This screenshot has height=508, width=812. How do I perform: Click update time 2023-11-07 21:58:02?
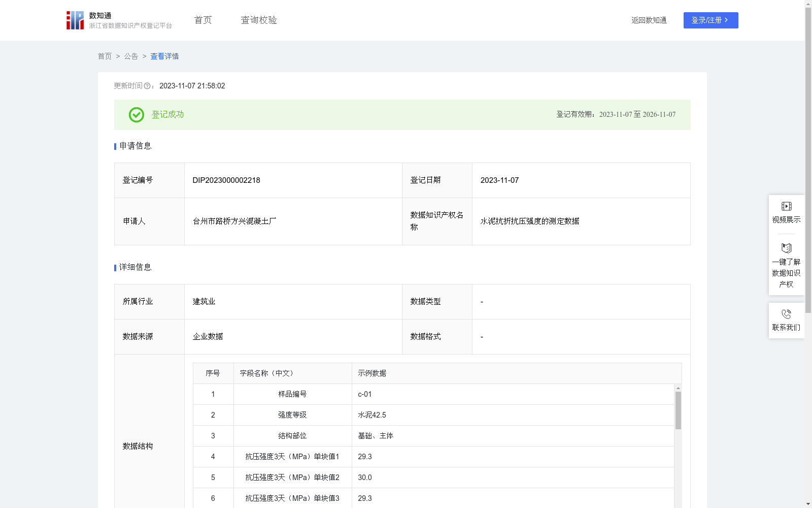point(192,86)
